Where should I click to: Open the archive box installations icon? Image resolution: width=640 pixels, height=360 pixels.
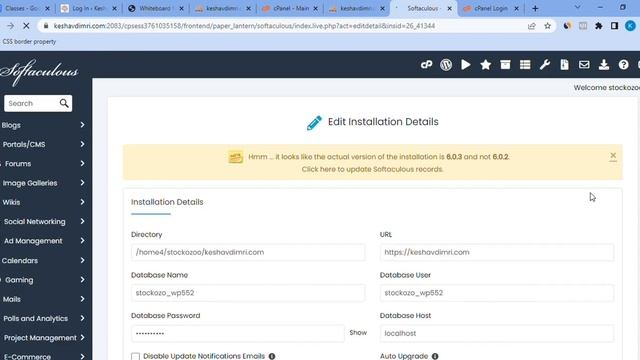point(505,64)
